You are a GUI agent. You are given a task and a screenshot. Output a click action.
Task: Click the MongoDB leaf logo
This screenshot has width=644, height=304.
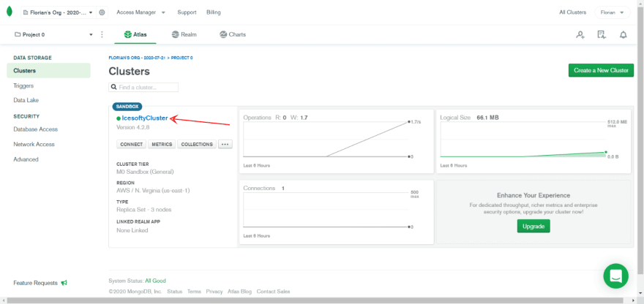(x=9, y=12)
